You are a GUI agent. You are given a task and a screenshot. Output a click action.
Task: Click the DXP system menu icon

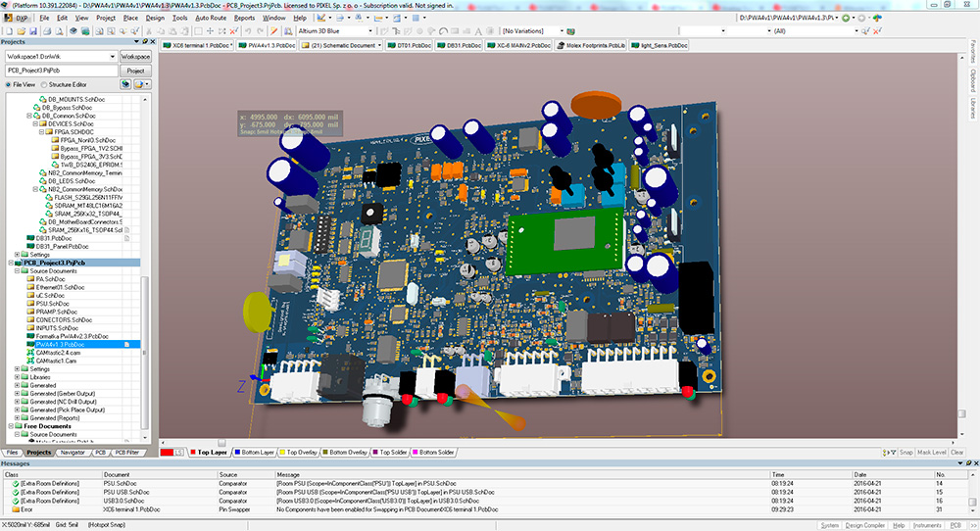(17, 18)
